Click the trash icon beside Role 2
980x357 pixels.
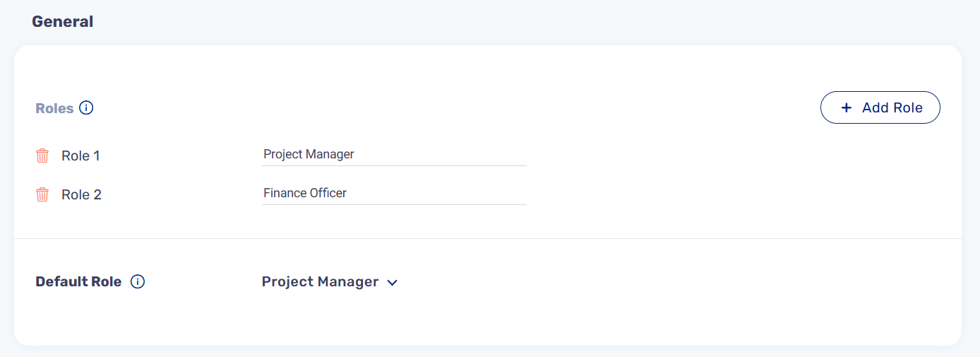click(42, 194)
